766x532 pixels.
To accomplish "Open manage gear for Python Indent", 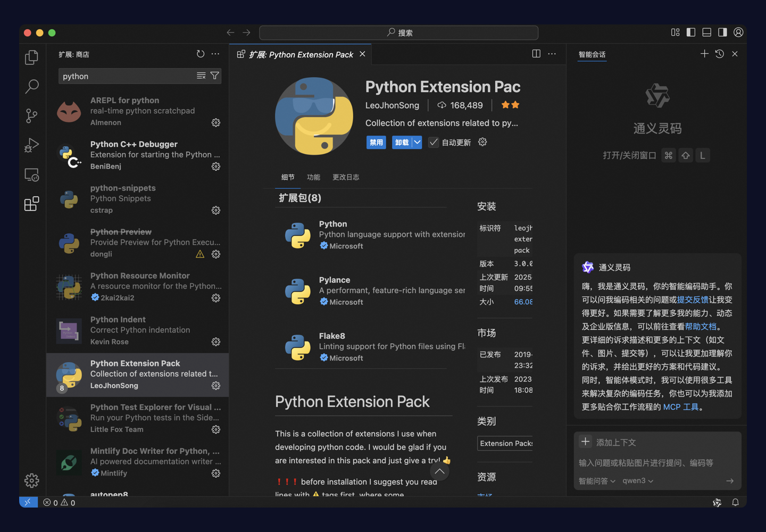I will coord(215,342).
